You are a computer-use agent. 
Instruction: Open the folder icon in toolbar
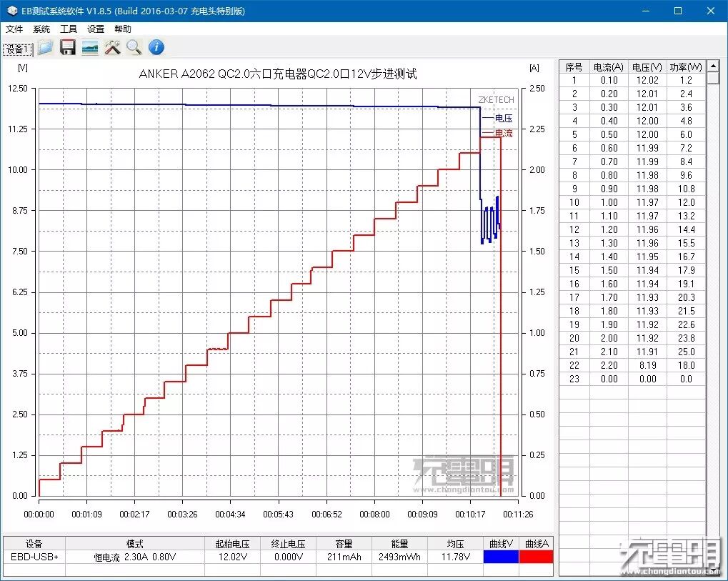[46, 47]
